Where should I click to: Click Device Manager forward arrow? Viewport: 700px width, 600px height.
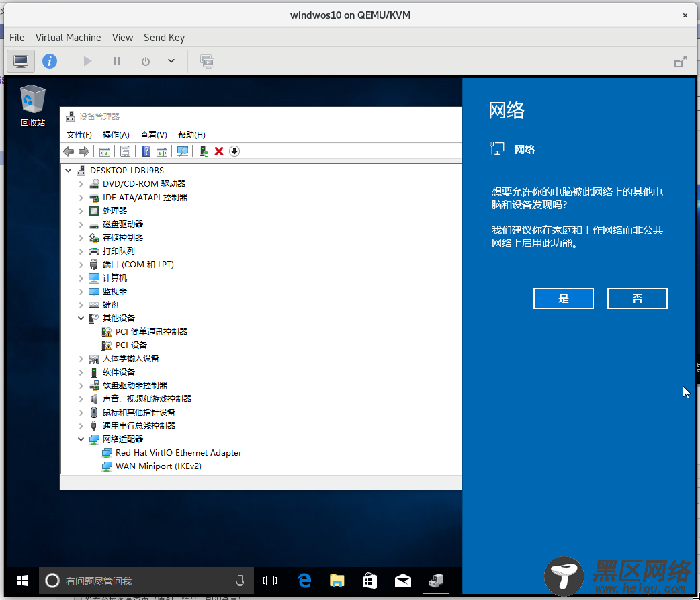(x=84, y=151)
